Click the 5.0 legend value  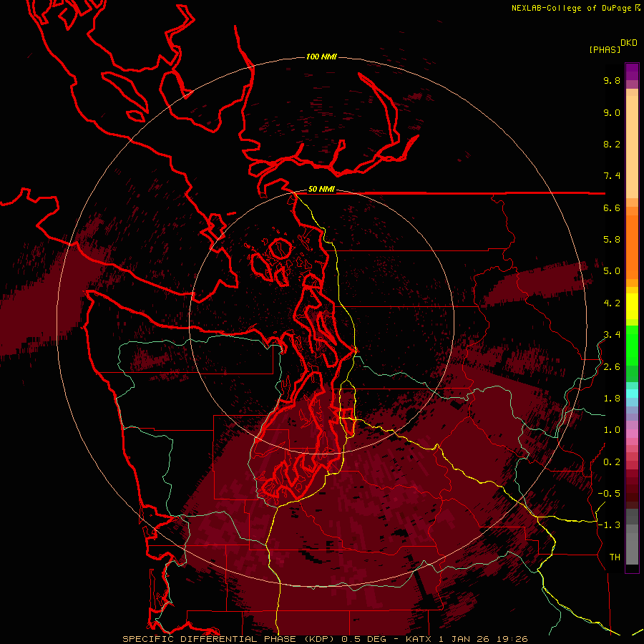coord(612,271)
